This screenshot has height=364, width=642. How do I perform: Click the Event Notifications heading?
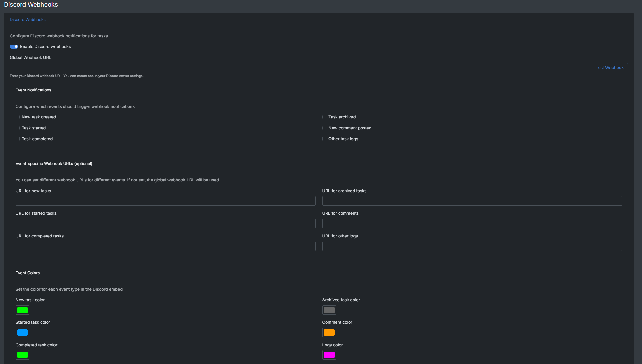pyautogui.click(x=33, y=90)
